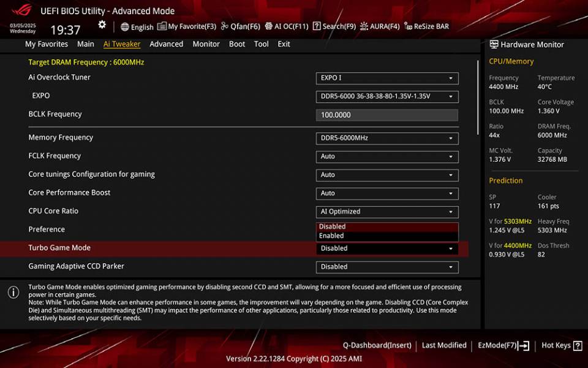Screen dimensions: 588x368
Task: Open the Monitor tab
Action: (x=206, y=44)
